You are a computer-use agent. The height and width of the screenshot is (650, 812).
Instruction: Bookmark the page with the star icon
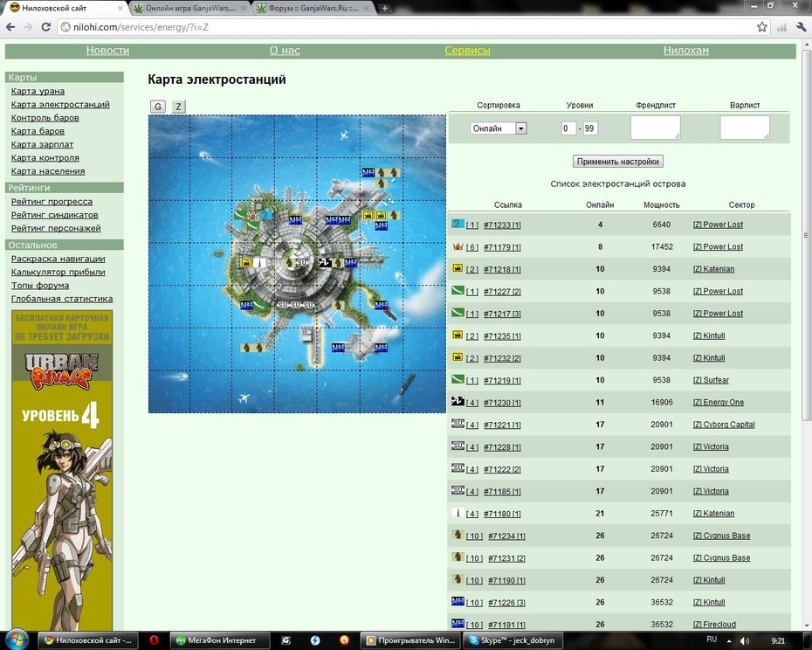point(761,27)
